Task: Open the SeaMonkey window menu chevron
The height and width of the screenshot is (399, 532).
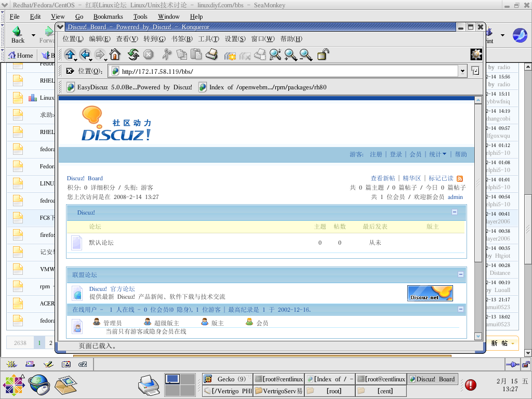Action: (5, 5)
